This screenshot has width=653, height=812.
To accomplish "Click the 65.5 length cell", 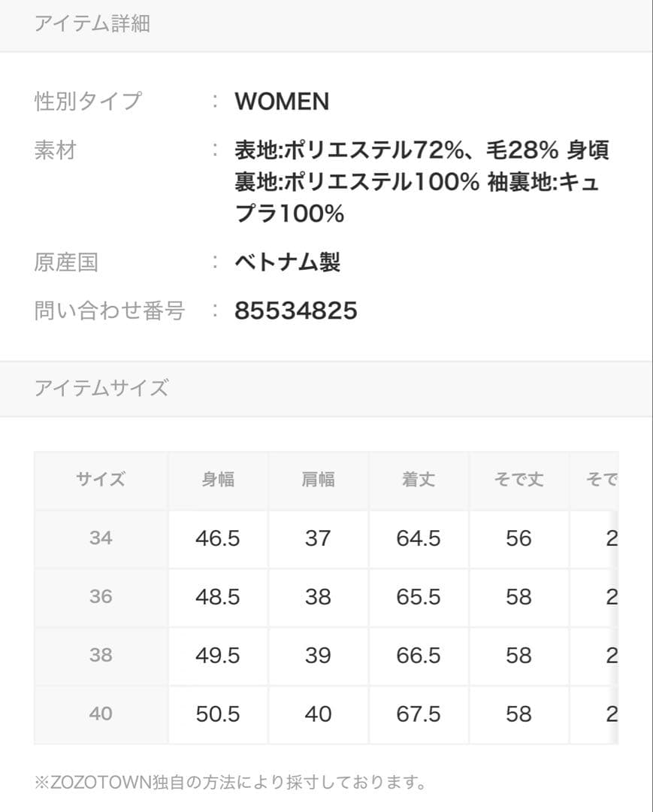I will click(419, 597).
